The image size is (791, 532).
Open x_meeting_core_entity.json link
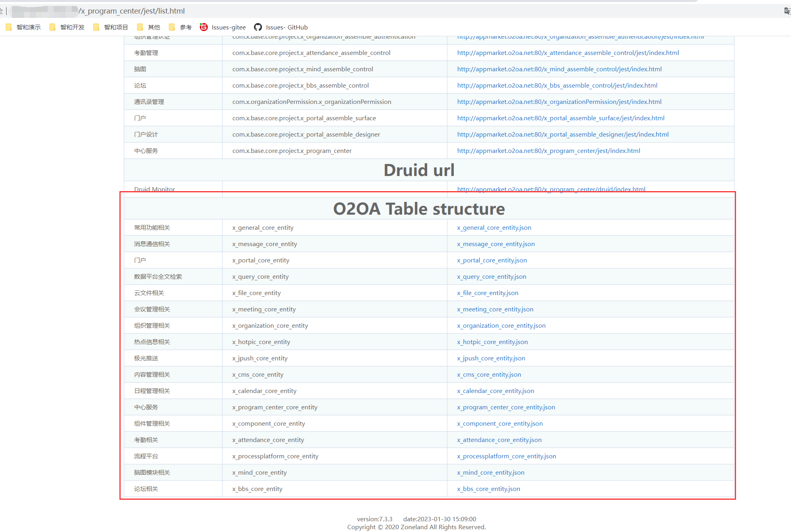pos(495,309)
